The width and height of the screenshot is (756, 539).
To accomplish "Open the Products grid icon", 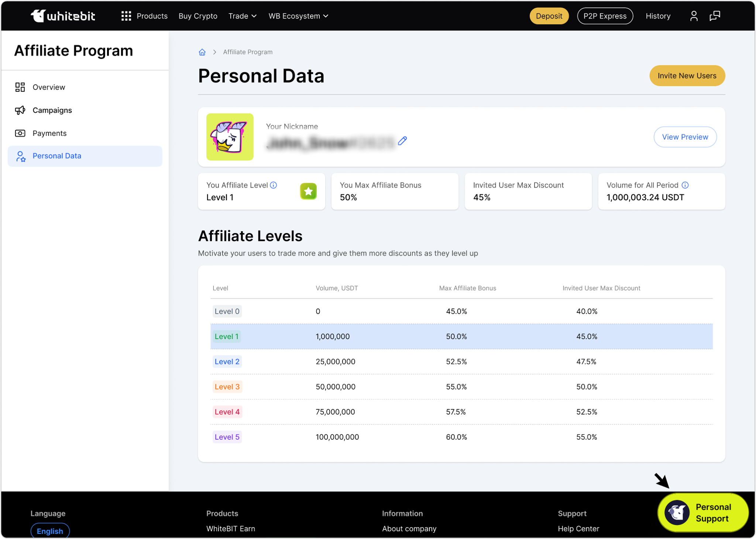I will 126,16.
